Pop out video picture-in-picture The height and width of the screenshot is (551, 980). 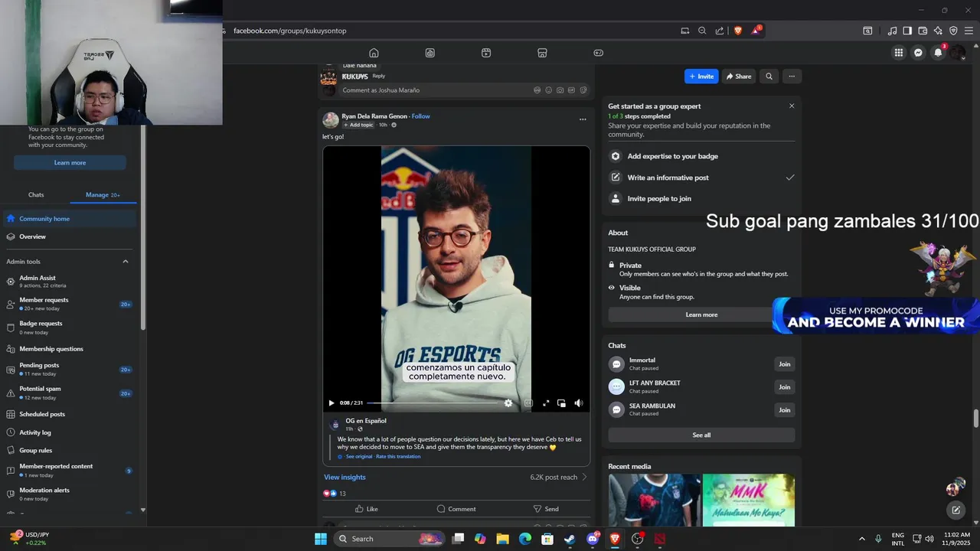click(x=561, y=403)
